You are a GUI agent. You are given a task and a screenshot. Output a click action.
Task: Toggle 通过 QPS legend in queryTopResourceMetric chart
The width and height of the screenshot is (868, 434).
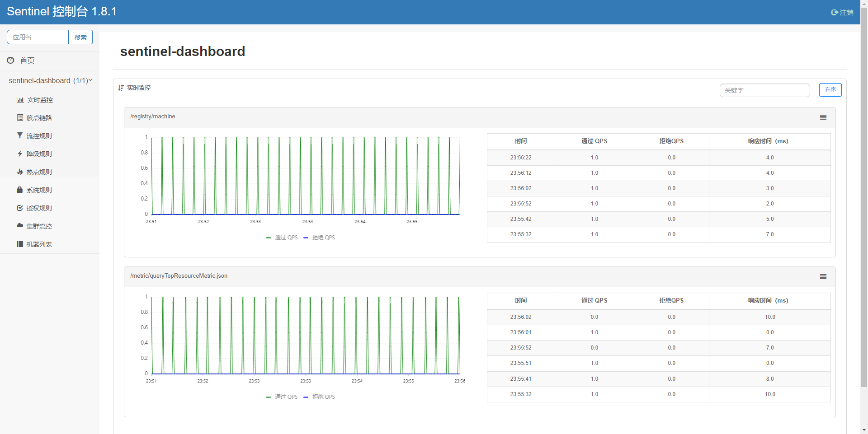click(x=282, y=397)
